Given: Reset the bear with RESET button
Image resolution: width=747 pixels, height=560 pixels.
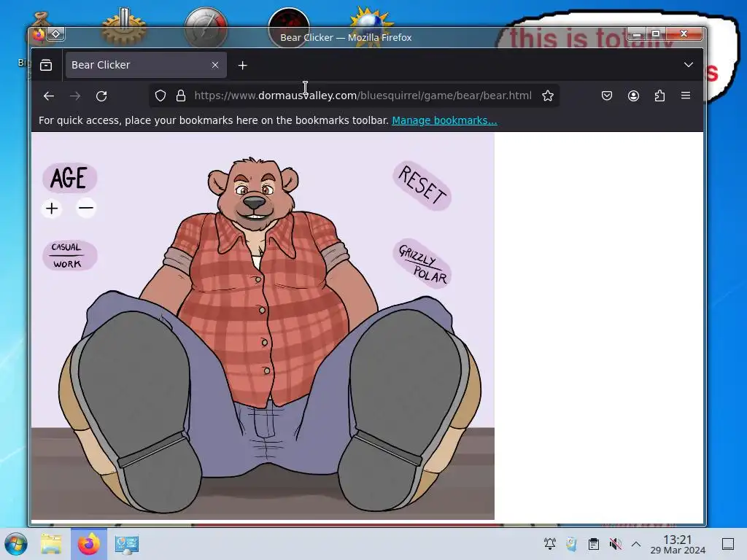Looking at the screenshot, I should pyautogui.click(x=422, y=185).
